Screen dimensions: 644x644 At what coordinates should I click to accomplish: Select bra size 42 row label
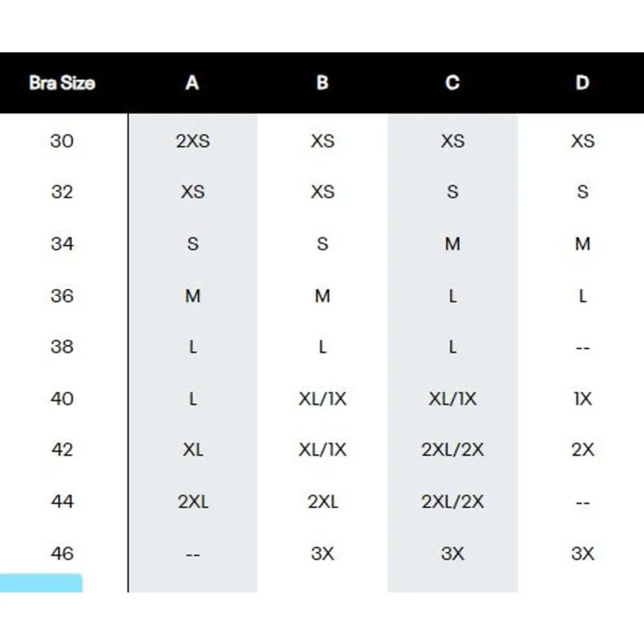[62, 450]
